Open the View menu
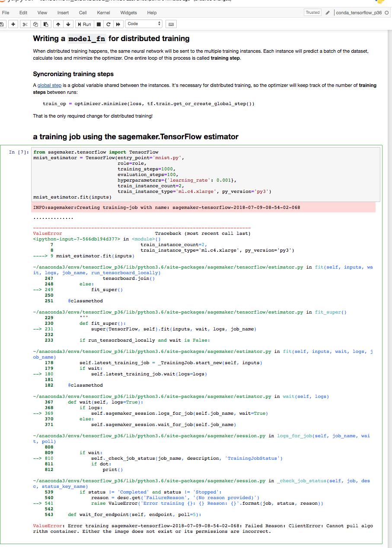The image size is (392, 548). click(x=42, y=13)
